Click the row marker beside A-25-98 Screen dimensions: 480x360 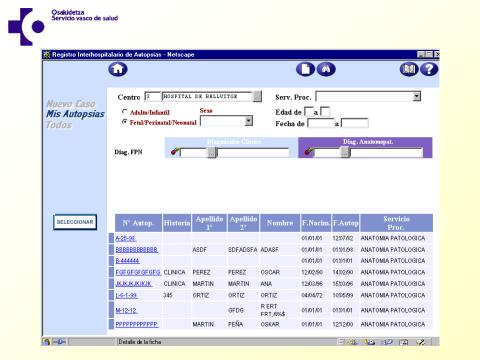pyautogui.click(x=111, y=238)
